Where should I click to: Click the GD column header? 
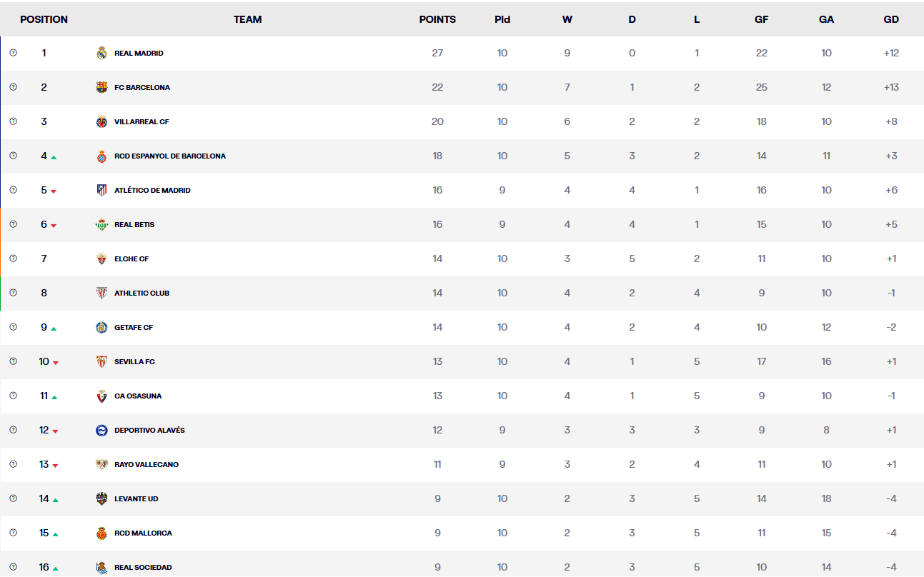click(x=891, y=19)
